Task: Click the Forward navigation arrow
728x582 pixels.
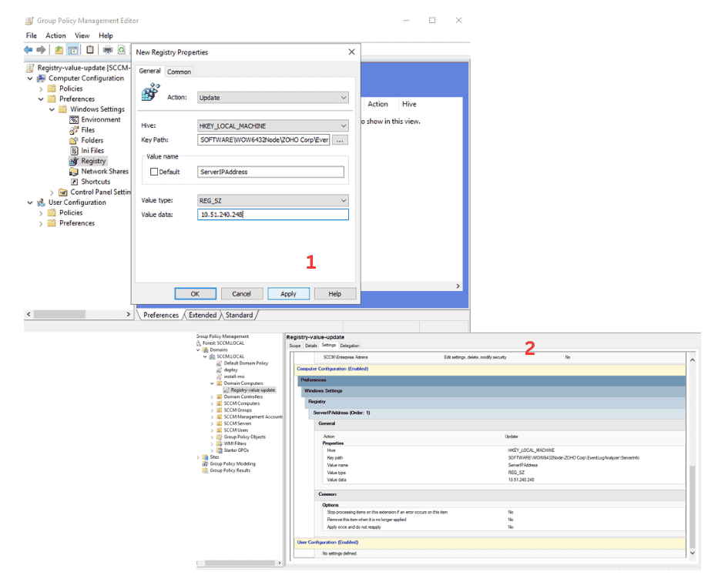Action: pyautogui.click(x=42, y=50)
